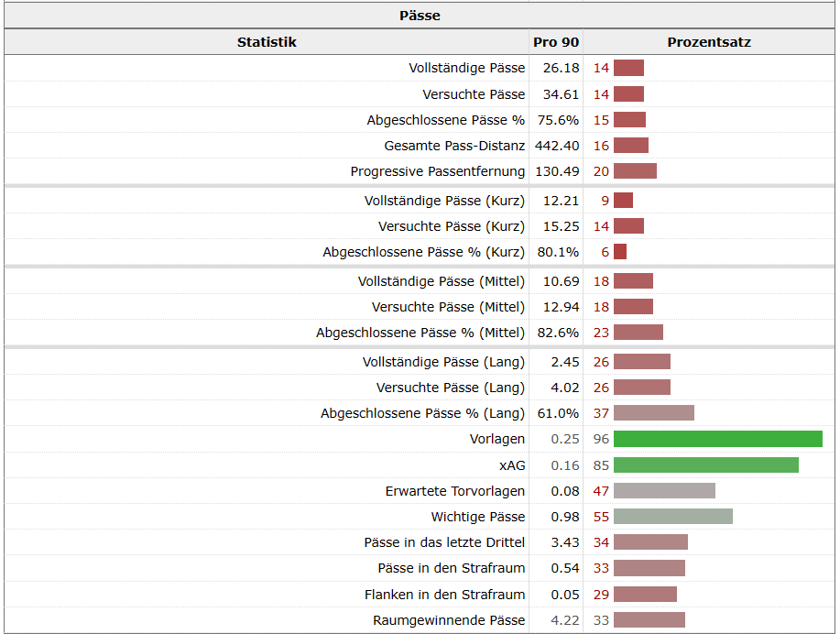
Task: Select the 12.21 short passes value
Action: [561, 201]
